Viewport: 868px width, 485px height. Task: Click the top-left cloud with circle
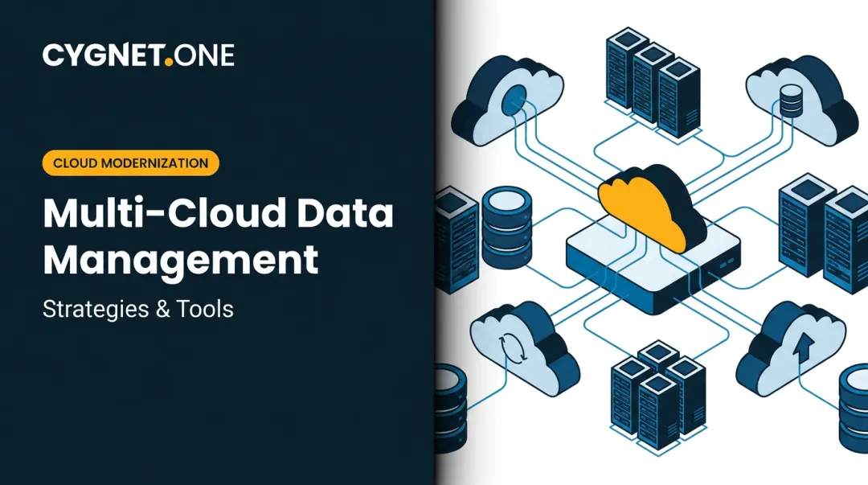(508, 100)
